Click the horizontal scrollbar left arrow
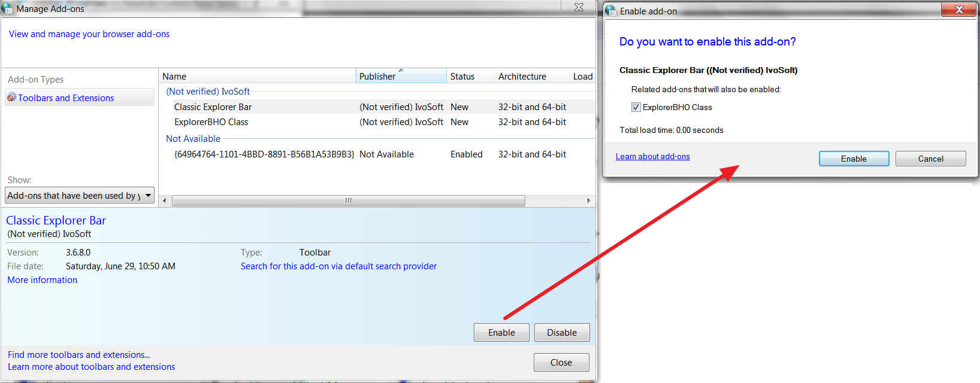Screen dimensions: 980x383 pos(165,200)
